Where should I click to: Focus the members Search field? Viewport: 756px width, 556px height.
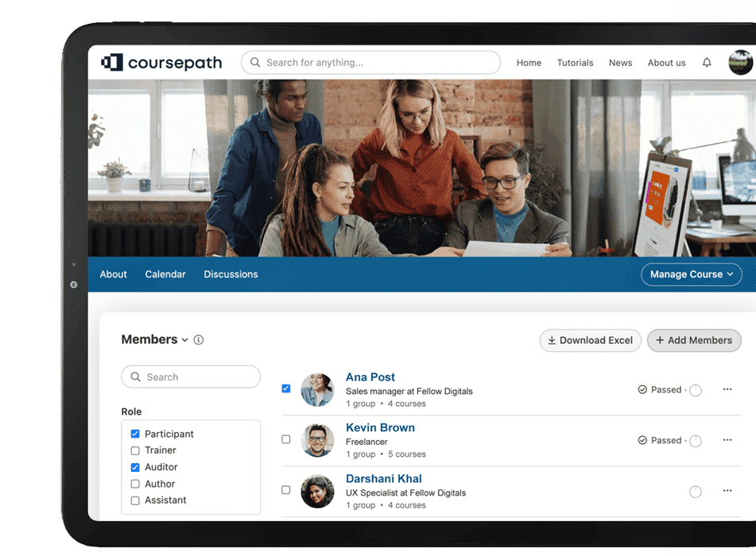pos(191,377)
